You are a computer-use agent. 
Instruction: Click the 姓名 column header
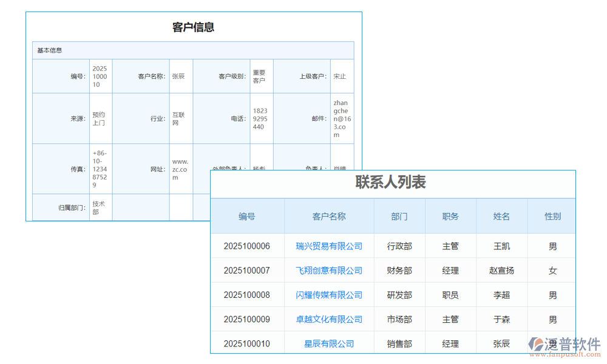point(500,216)
